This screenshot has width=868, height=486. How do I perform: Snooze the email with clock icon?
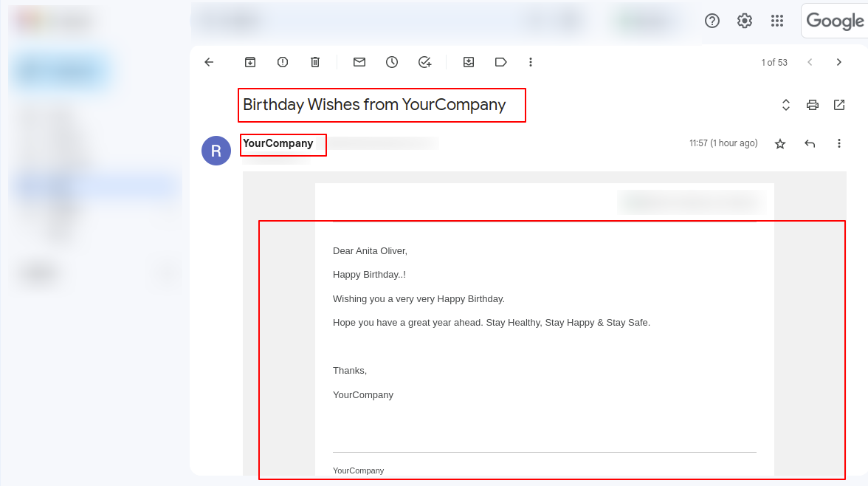click(392, 62)
